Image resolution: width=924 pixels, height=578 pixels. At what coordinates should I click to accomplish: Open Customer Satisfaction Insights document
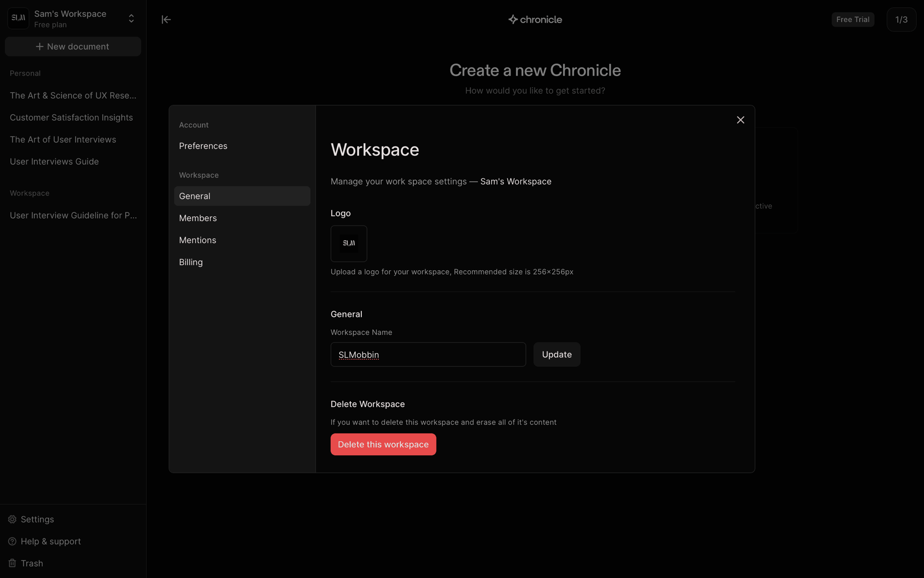coord(71,118)
